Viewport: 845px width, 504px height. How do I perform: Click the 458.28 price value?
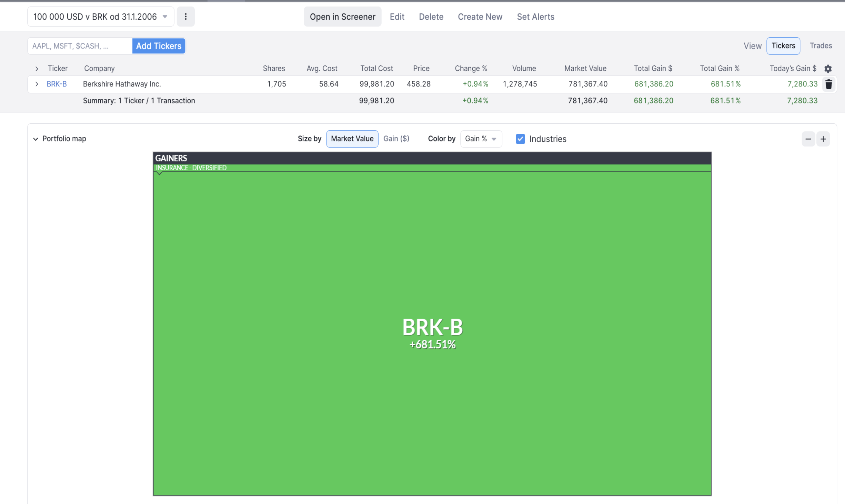[419, 84]
